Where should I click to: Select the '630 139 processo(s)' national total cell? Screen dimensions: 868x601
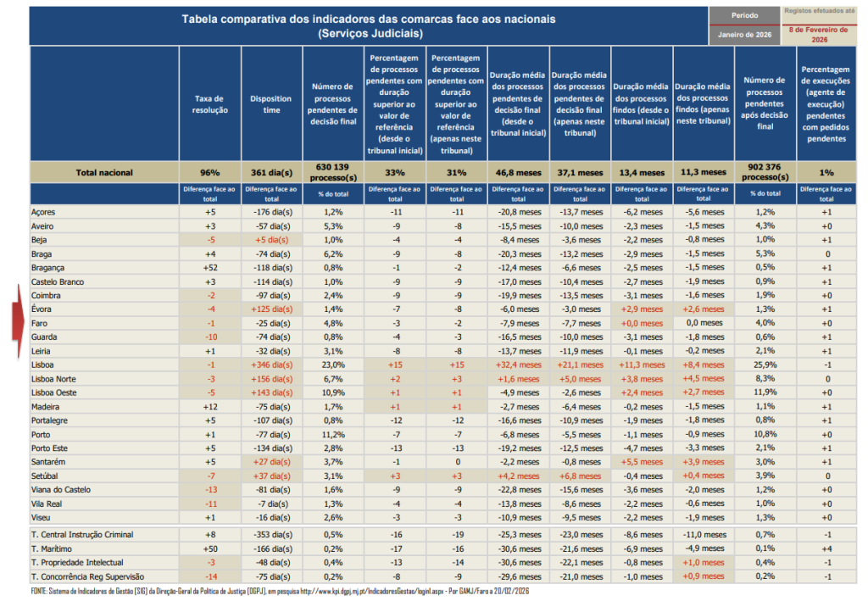click(x=332, y=172)
